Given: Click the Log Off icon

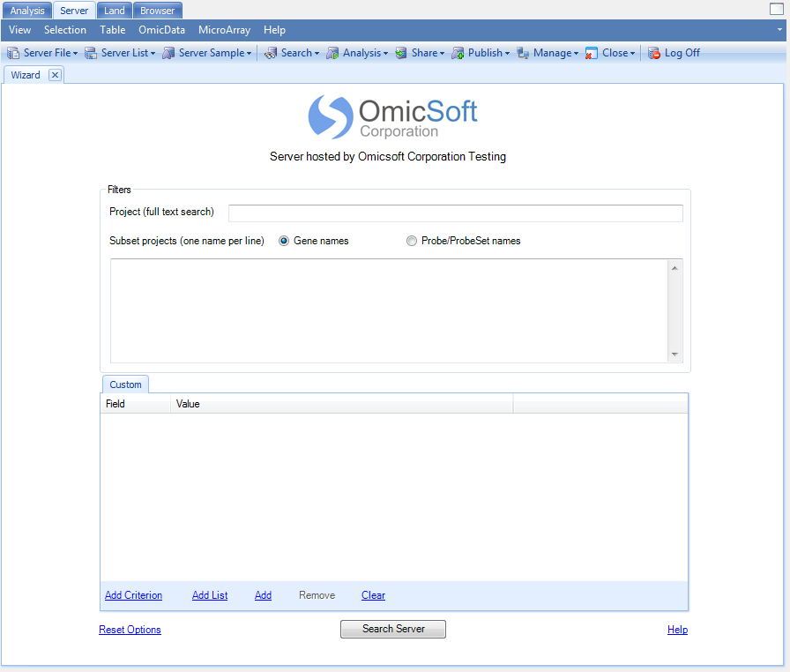Looking at the screenshot, I should tap(654, 53).
